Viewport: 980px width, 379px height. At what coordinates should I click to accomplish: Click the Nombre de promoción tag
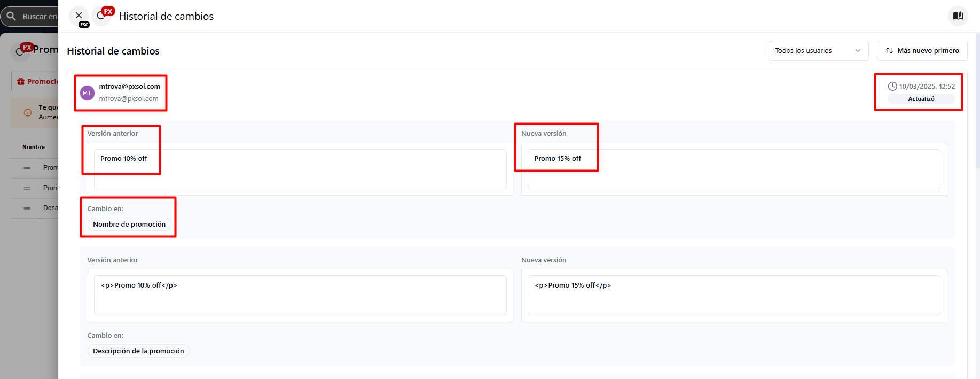click(x=129, y=225)
